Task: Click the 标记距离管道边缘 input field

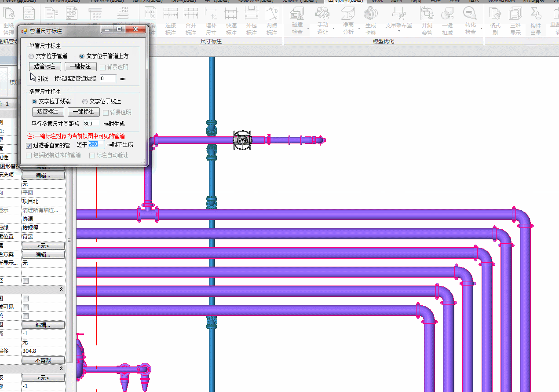Action: click(x=108, y=79)
